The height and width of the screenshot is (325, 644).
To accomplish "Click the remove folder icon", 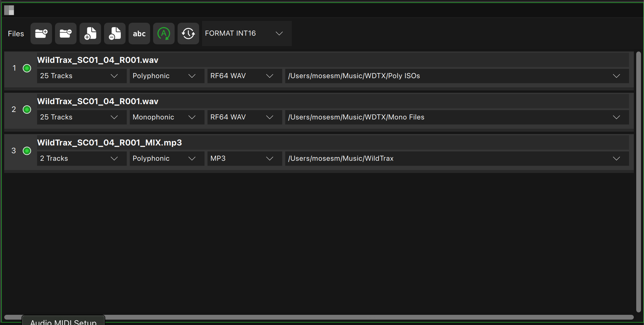I will [x=65, y=34].
